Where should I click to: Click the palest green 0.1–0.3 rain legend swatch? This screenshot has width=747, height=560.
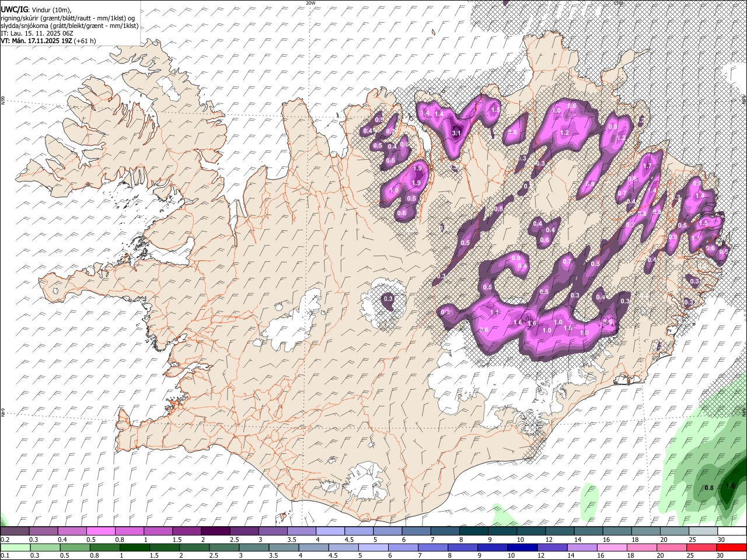pyautogui.click(x=15, y=547)
